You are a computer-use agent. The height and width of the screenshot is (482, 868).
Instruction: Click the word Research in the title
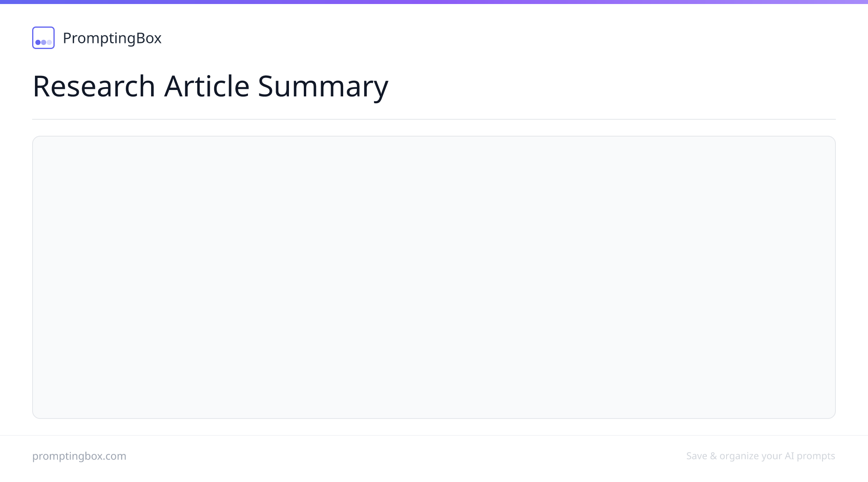94,86
